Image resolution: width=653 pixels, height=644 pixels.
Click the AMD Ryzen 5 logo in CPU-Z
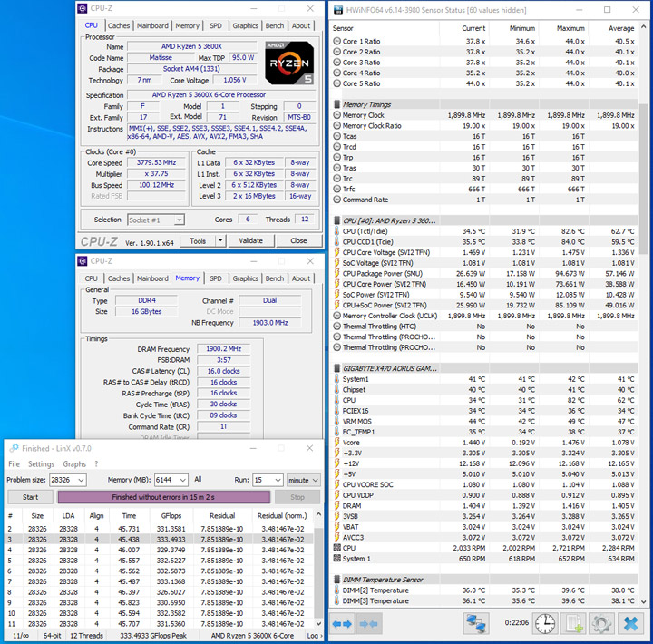pyautogui.click(x=288, y=63)
